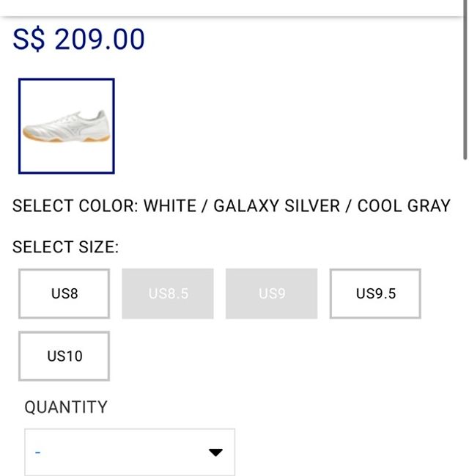This screenshot has height=476, width=469.
Task: Click the SELECT COLOR label
Action: [x=75, y=206]
